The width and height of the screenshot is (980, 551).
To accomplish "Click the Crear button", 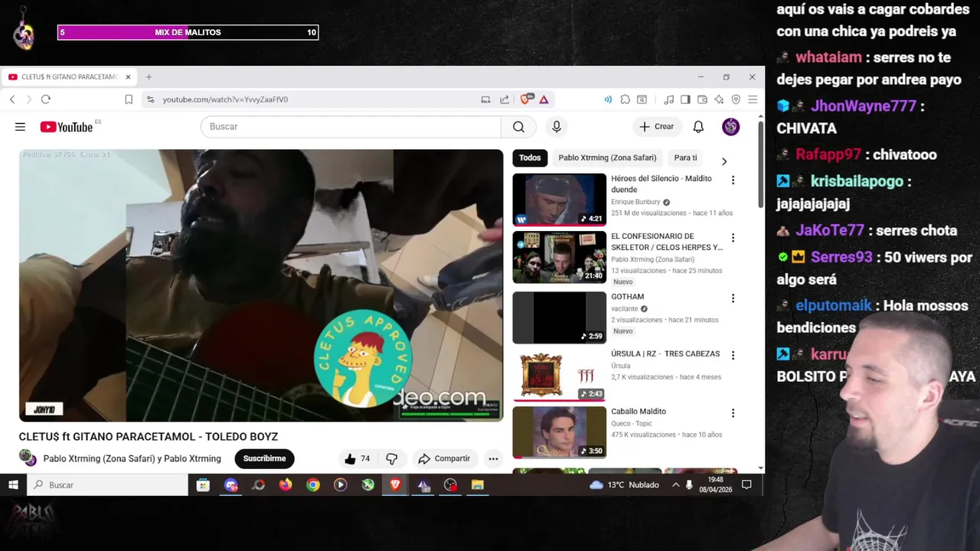I will click(x=657, y=127).
